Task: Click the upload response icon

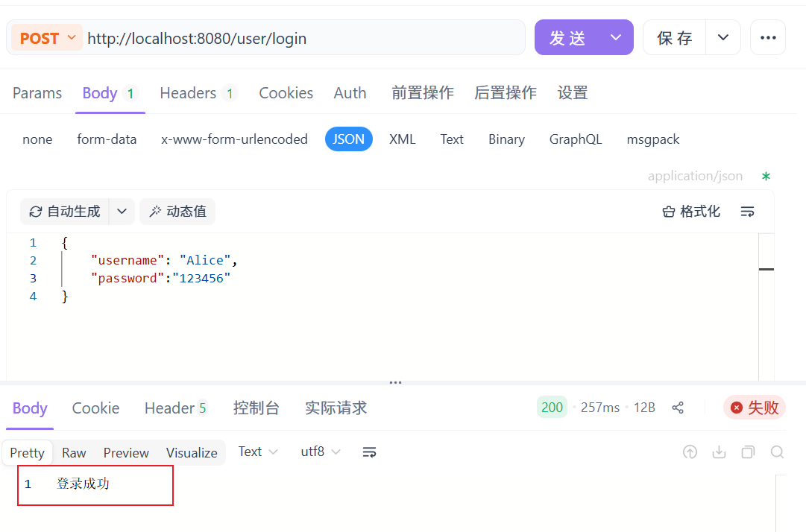Action: point(690,452)
